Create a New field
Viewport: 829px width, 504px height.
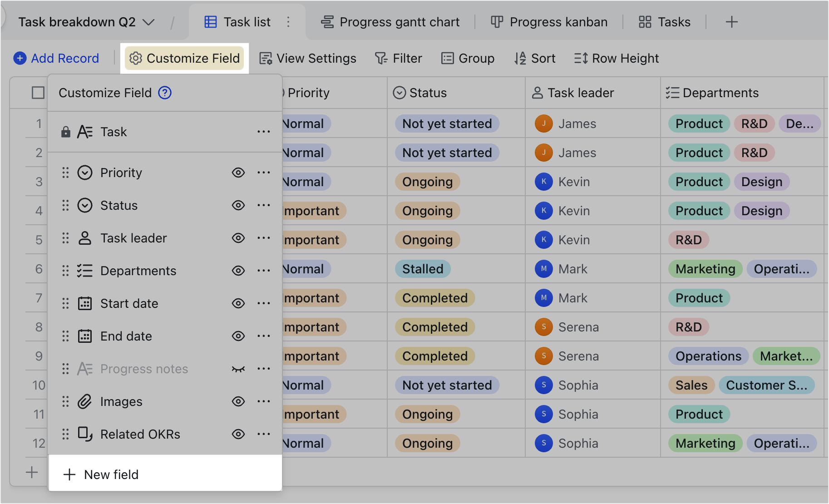(x=100, y=474)
